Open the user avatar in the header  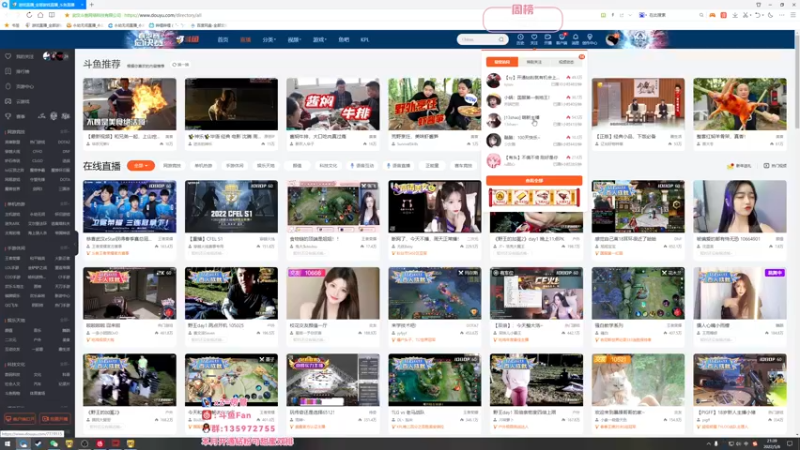click(x=612, y=39)
